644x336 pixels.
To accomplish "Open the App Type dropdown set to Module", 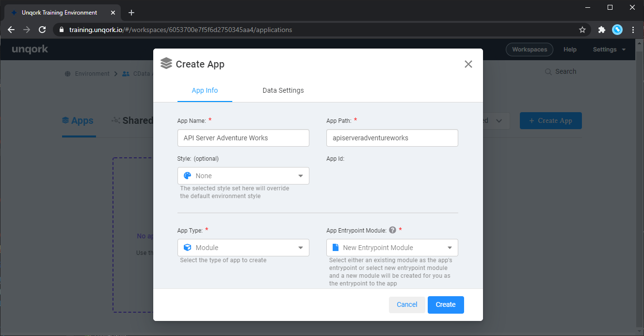I will pyautogui.click(x=243, y=248).
